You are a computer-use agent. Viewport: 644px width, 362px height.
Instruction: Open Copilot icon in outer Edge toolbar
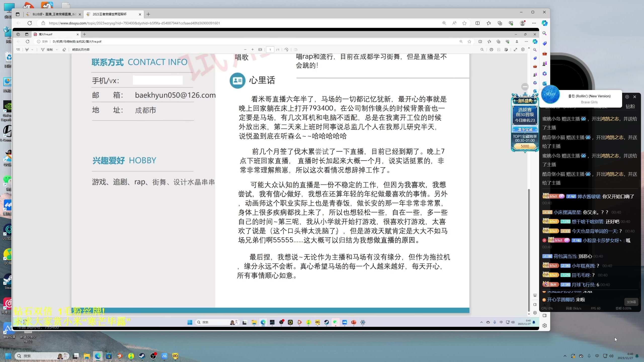click(544, 23)
